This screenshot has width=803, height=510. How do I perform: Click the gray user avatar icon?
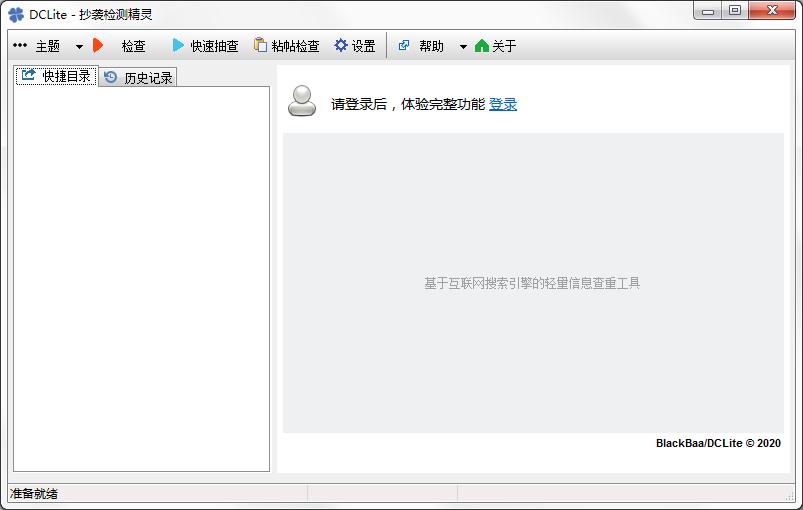[302, 101]
